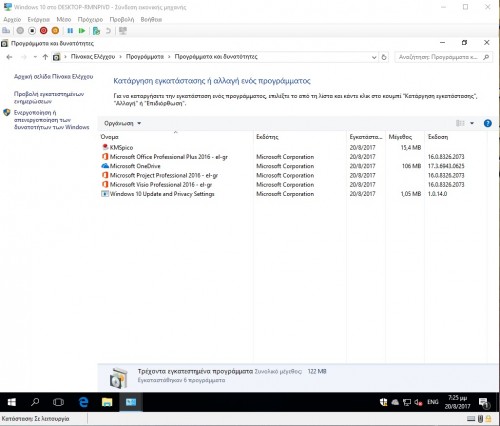Click the 15,4 MB size cell
The height and width of the screenshot is (426, 500).
click(411, 147)
